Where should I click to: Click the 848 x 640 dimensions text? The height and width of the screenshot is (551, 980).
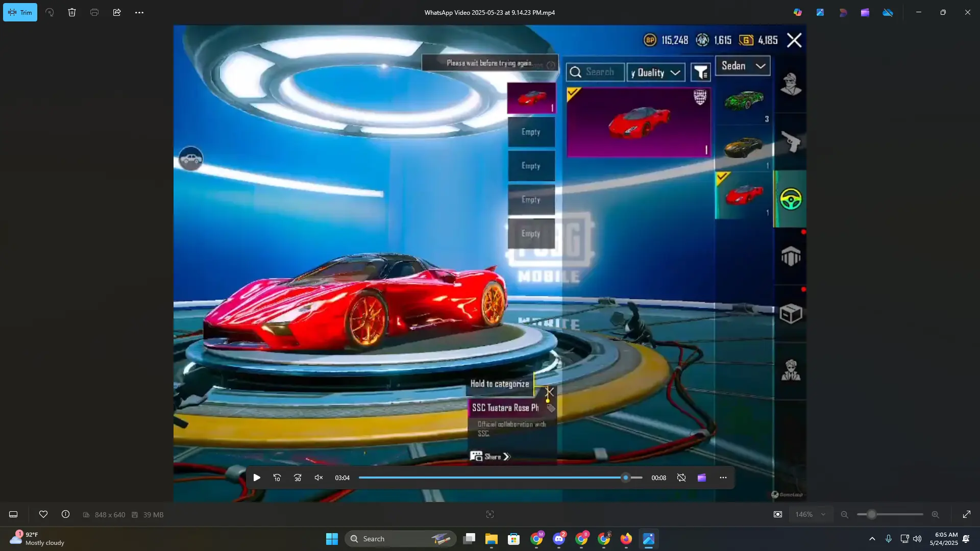click(x=110, y=515)
